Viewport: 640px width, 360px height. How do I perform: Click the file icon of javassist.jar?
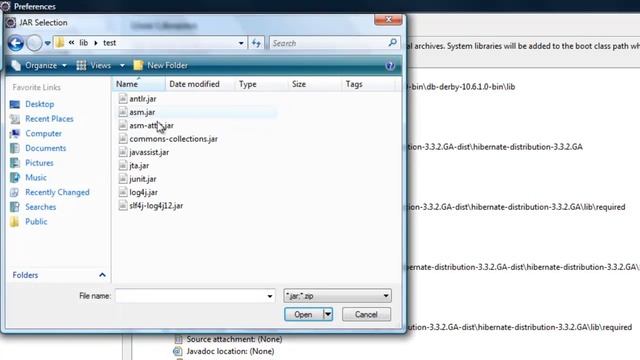[x=122, y=152]
